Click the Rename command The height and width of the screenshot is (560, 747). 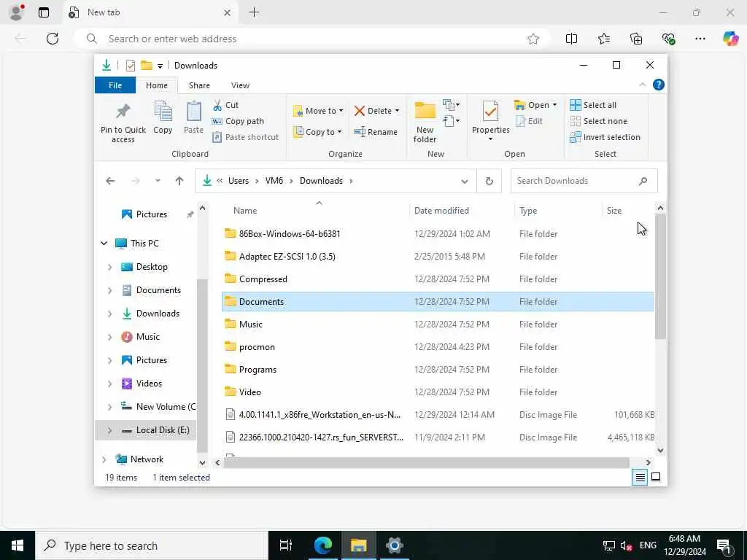click(x=376, y=132)
